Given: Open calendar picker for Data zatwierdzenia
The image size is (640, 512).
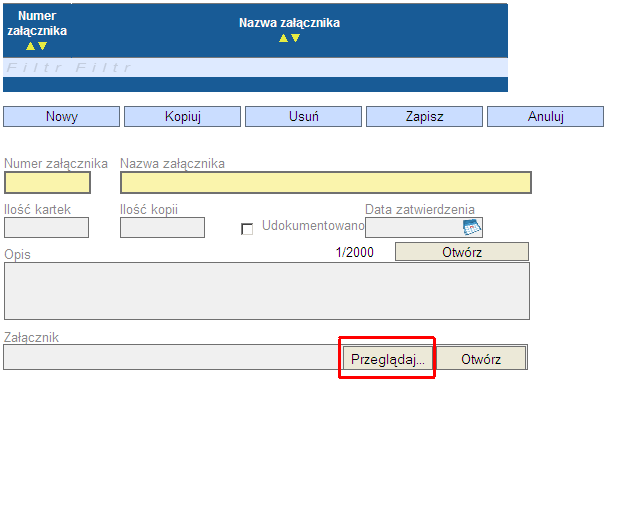Looking at the screenshot, I should (x=471, y=227).
